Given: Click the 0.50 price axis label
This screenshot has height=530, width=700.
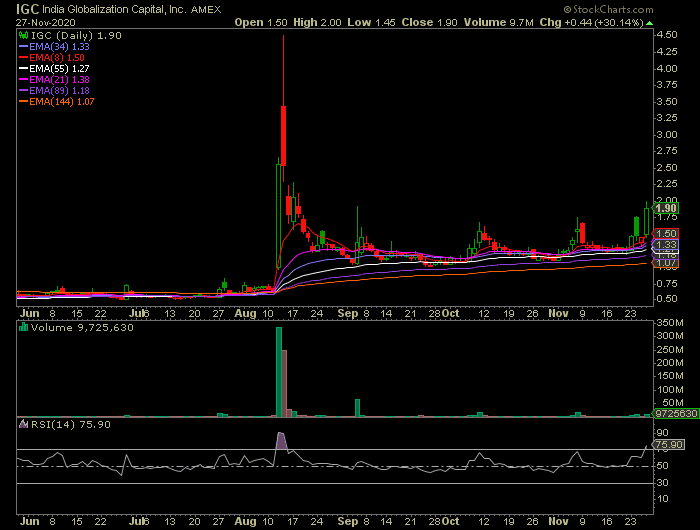Looking at the screenshot, I should coord(667,299).
